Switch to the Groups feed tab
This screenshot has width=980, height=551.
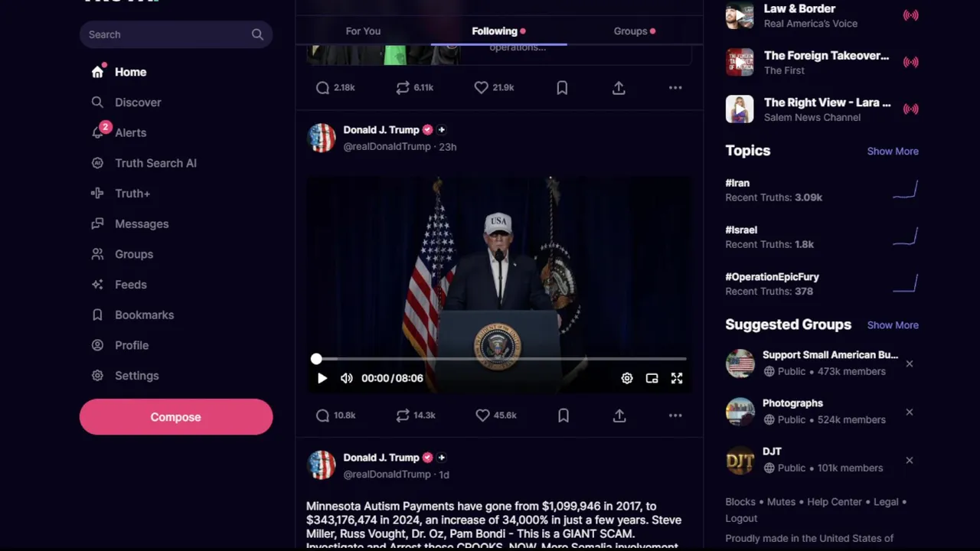pyautogui.click(x=634, y=31)
